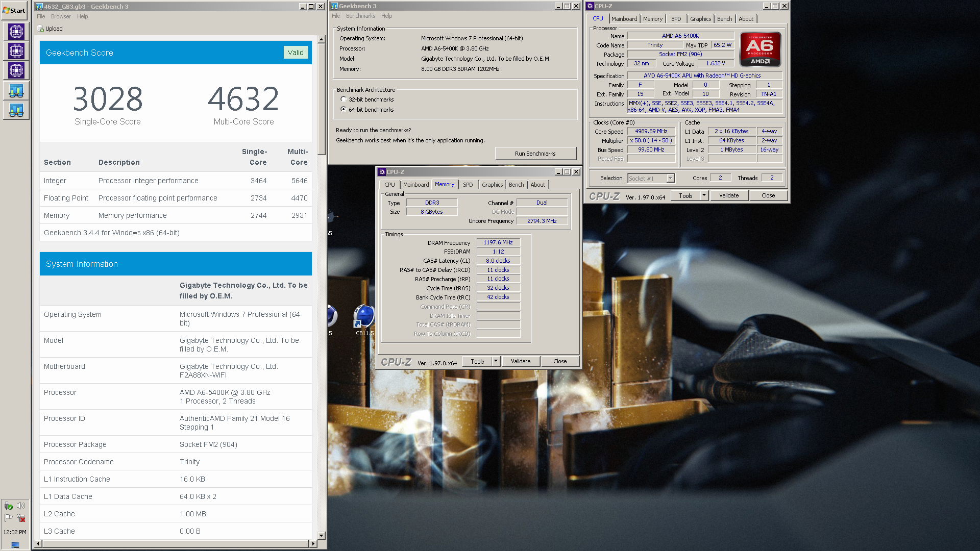Viewport: 980px width, 551px height.
Task: Open the Socket #1 selection combo box
Action: 651,178
